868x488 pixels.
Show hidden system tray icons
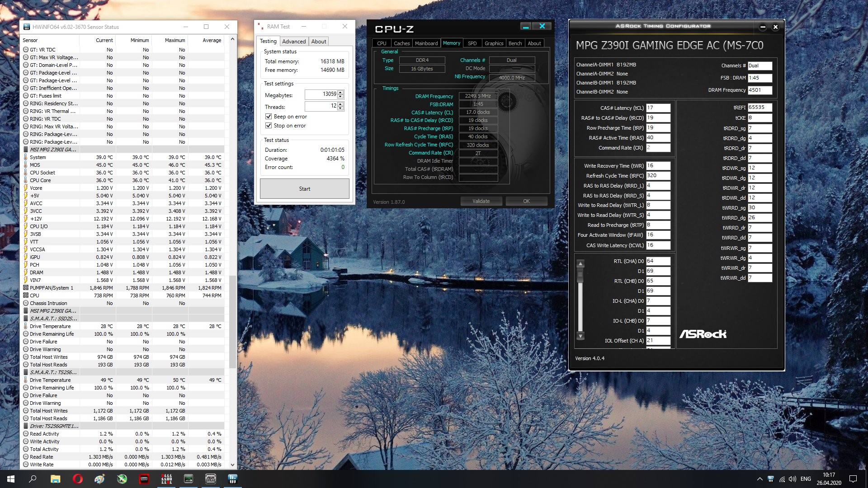pos(759,479)
